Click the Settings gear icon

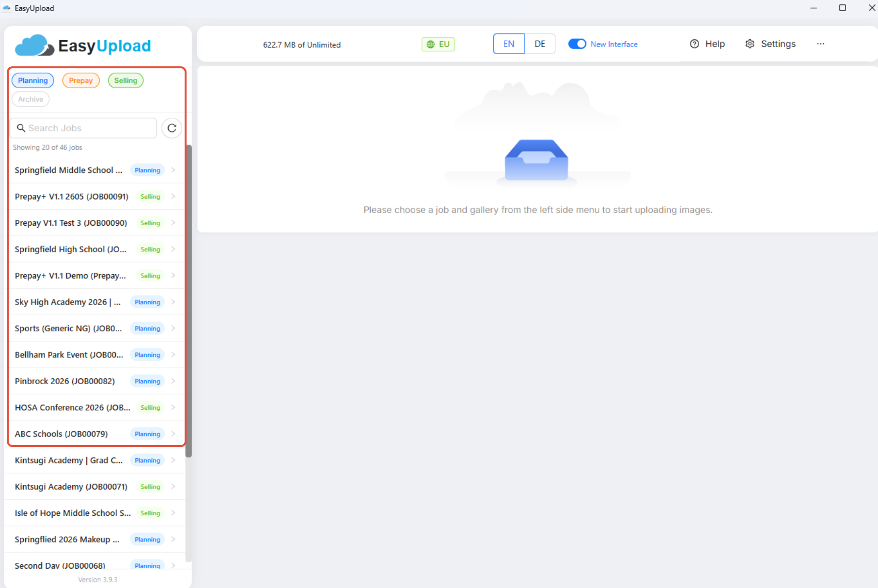click(x=750, y=44)
